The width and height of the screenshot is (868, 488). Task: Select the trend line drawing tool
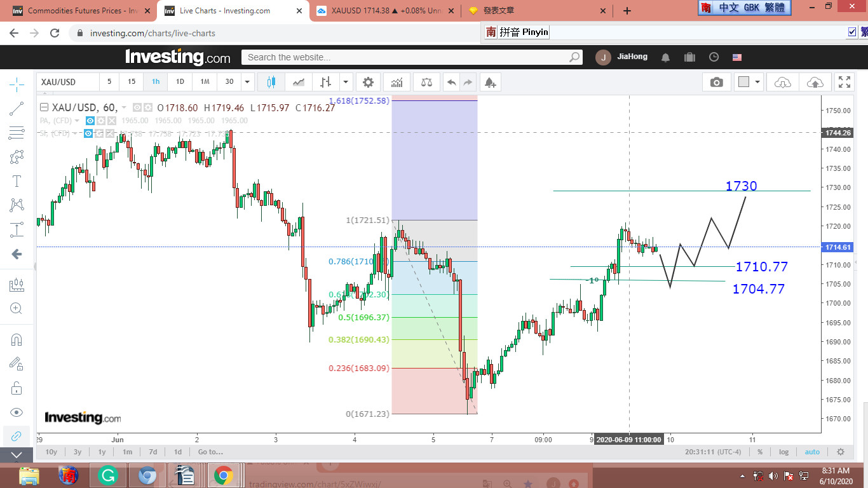click(x=17, y=109)
